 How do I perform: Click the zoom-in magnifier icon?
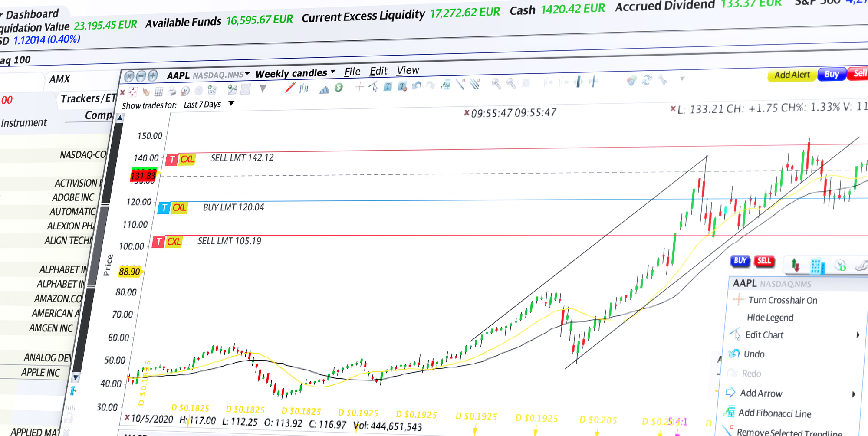coord(496,83)
